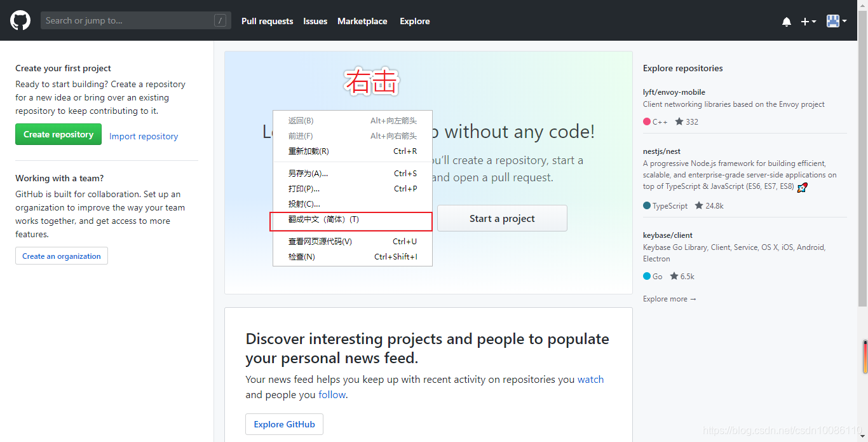Go to Issues in the header

315,21
